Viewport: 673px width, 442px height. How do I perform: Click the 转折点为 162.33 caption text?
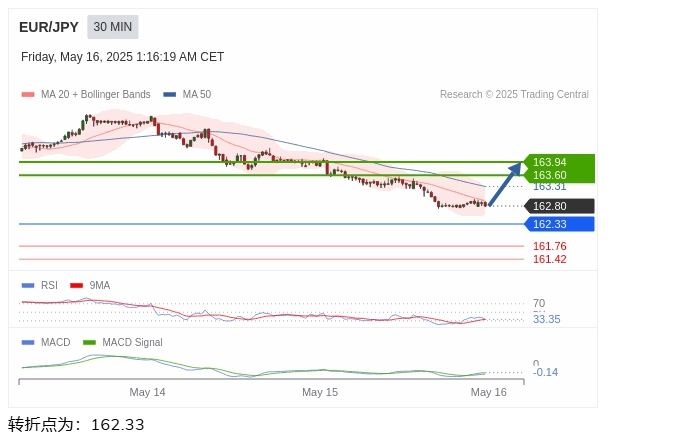click(x=76, y=424)
